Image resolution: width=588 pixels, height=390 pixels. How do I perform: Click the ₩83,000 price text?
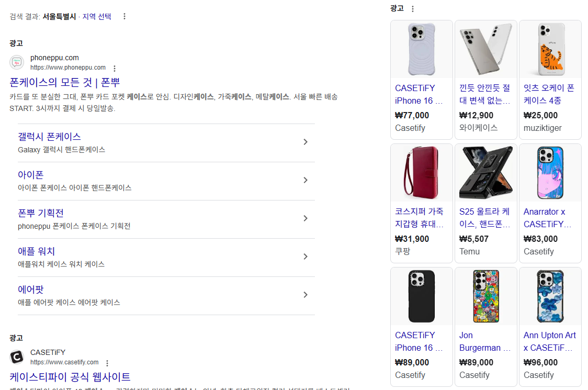click(x=540, y=239)
